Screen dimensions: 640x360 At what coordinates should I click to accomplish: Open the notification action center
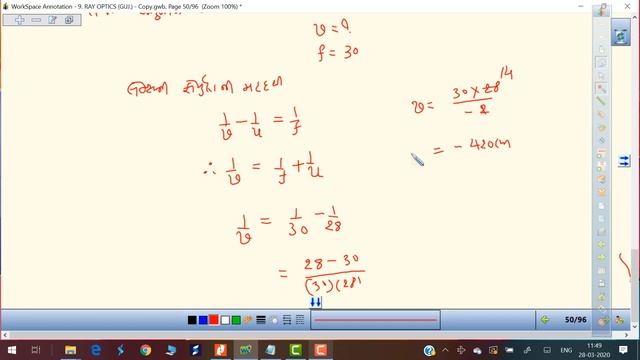tap(623, 350)
